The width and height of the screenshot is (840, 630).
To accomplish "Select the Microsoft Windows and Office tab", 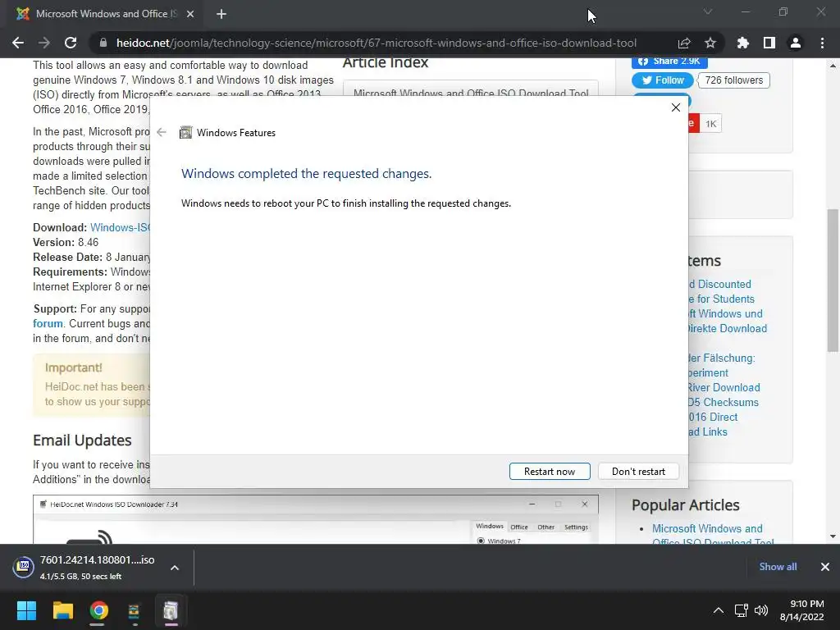I will (x=106, y=14).
